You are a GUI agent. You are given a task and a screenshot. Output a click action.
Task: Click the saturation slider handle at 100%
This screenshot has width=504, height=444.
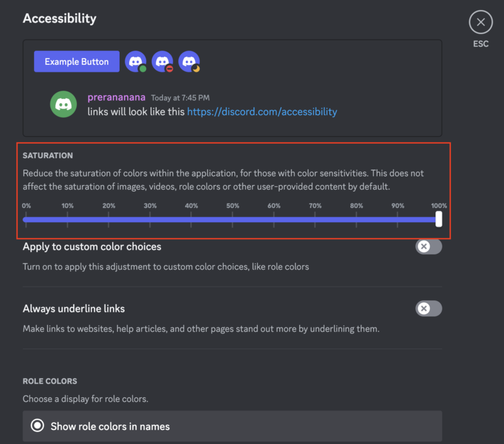point(438,219)
